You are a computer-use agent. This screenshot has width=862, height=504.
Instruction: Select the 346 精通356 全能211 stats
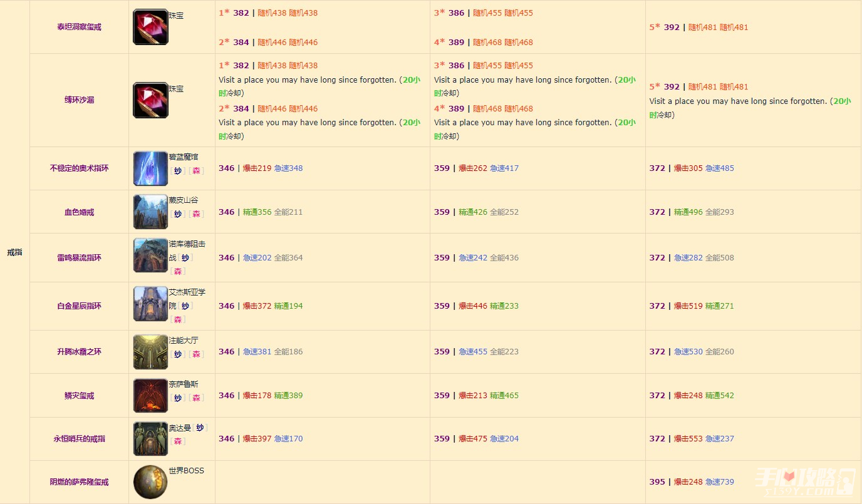(261, 212)
